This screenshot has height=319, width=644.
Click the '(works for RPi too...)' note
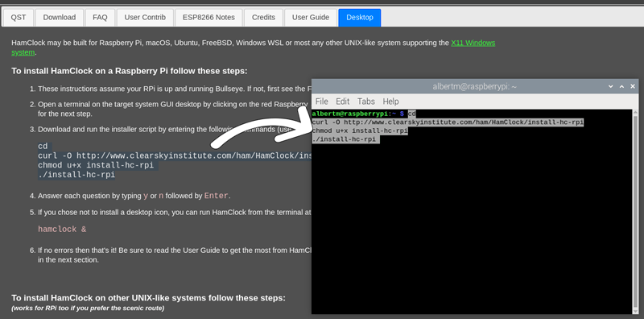[x=88, y=308]
